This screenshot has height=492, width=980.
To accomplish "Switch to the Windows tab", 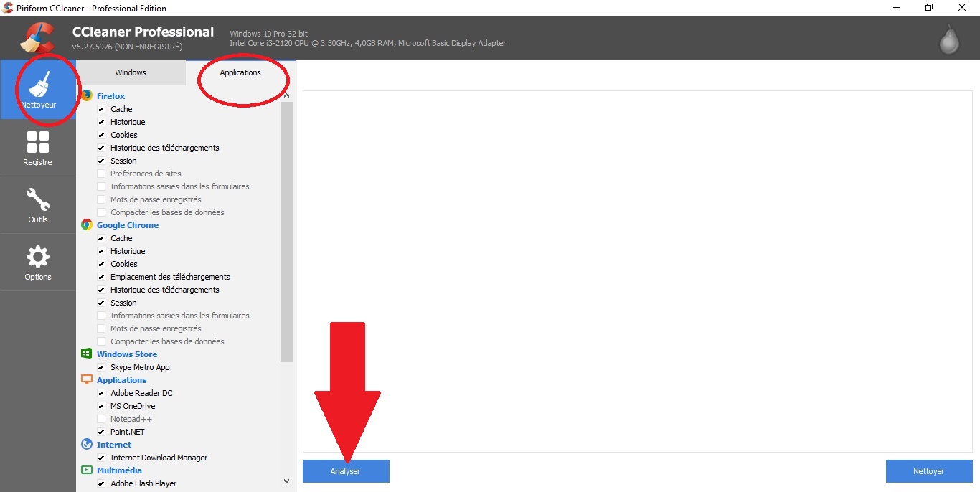I will [131, 72].
